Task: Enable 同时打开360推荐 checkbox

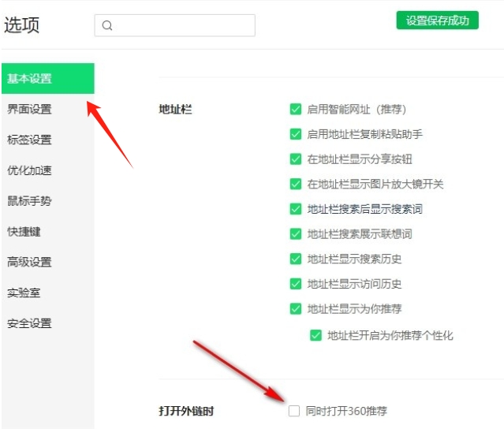Action: pyautogui.click(x=295, y=411)
